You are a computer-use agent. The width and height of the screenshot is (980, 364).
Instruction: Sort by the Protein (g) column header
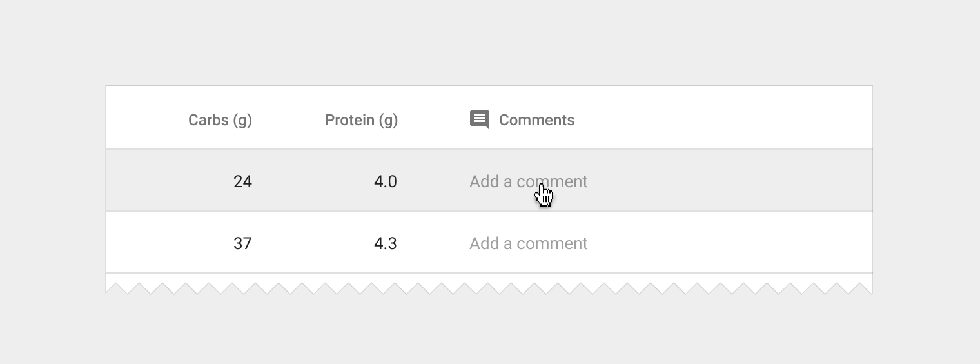pyautogui.click(x=361, y=120)
